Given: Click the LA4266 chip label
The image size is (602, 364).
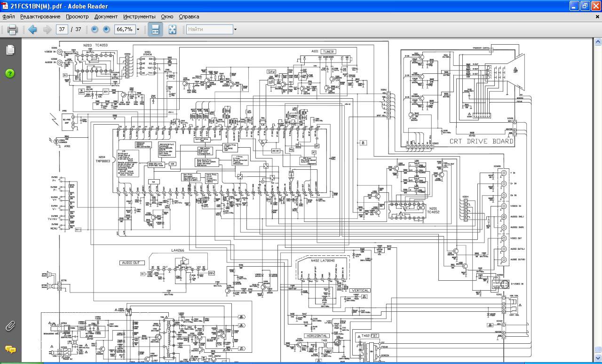Looking at the screenshot, I should [x=178, y=251].
